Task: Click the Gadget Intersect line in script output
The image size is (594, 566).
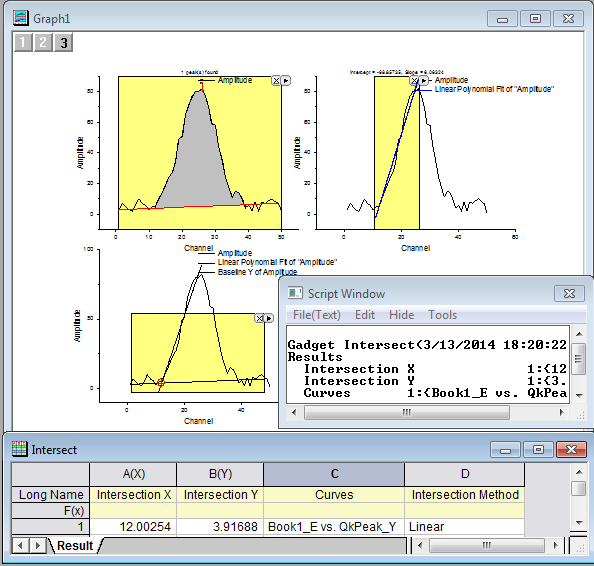Action: (427, 345)
